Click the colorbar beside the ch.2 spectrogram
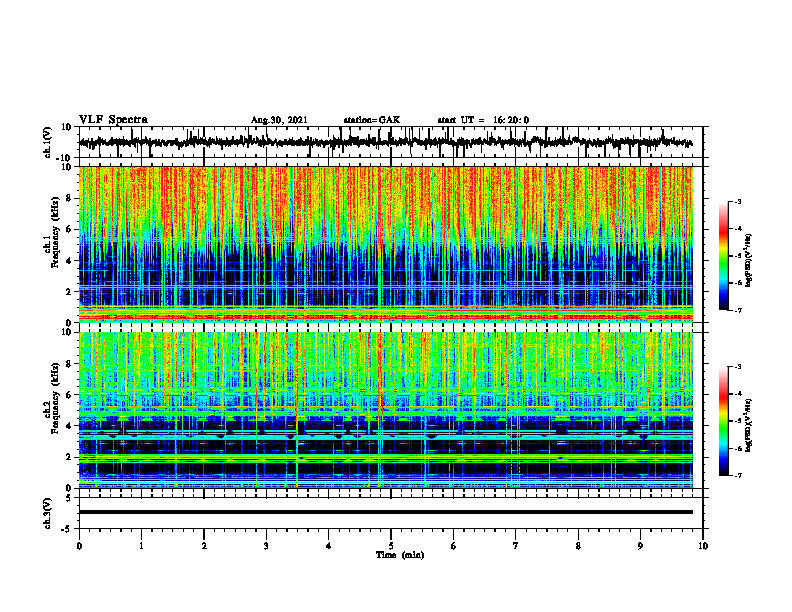792x612 pixels. 724,421
